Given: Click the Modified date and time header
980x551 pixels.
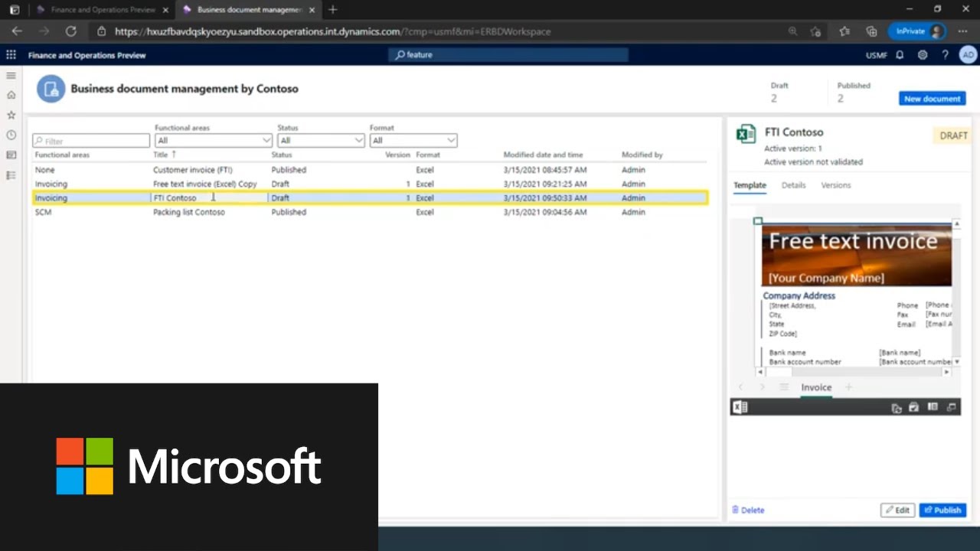Looking at the screenshot, I should click(x=543, y=155).
